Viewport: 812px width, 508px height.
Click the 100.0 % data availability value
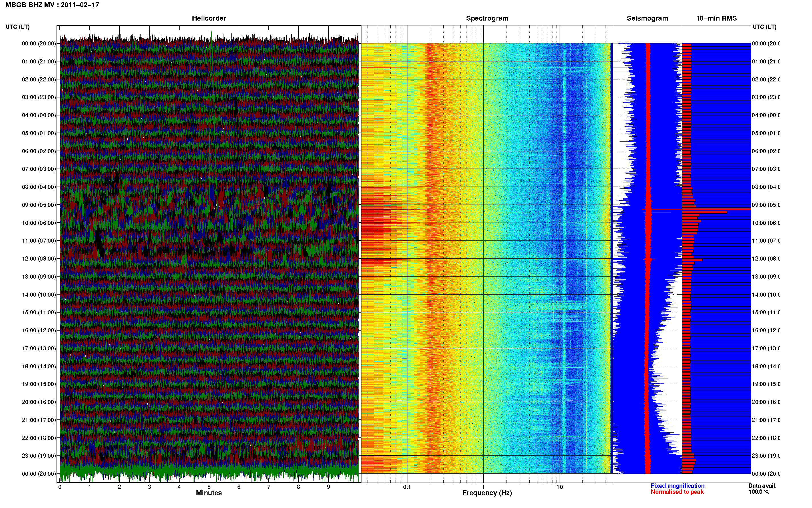click(x=759, y=492)
